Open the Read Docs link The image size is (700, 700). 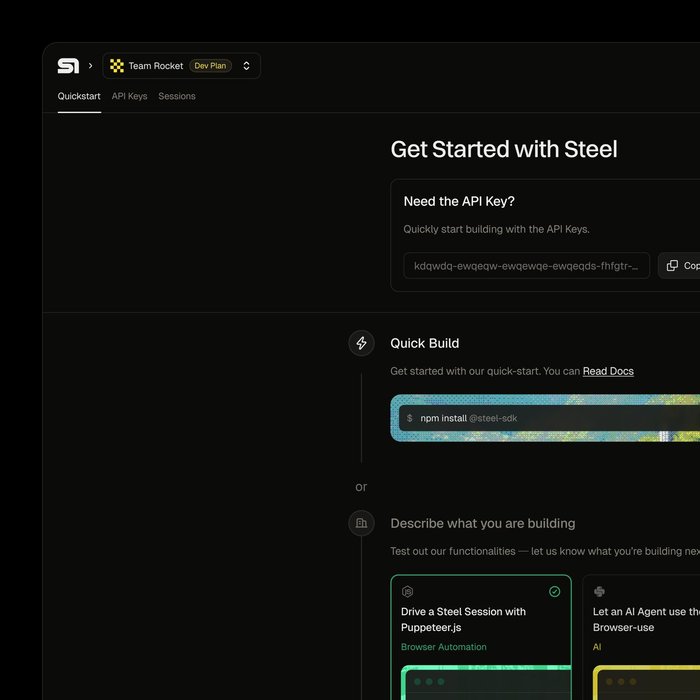(608, 371)
